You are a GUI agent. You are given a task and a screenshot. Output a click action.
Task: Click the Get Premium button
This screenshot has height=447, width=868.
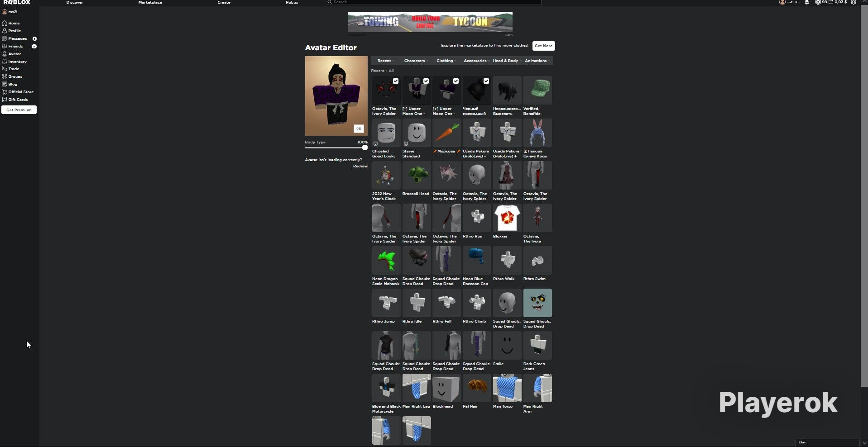tap(19, 110)
